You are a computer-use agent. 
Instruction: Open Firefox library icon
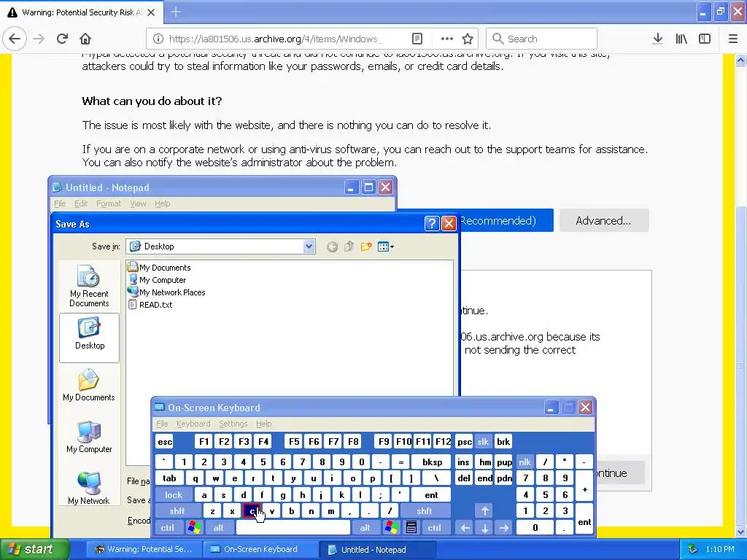[x=681, y=39]
